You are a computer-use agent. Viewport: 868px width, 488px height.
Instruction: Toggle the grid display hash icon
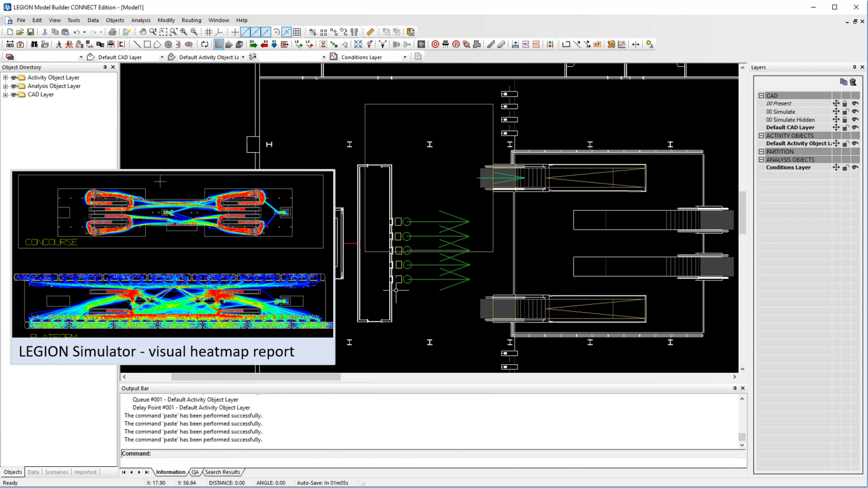[x=208, y=32]
